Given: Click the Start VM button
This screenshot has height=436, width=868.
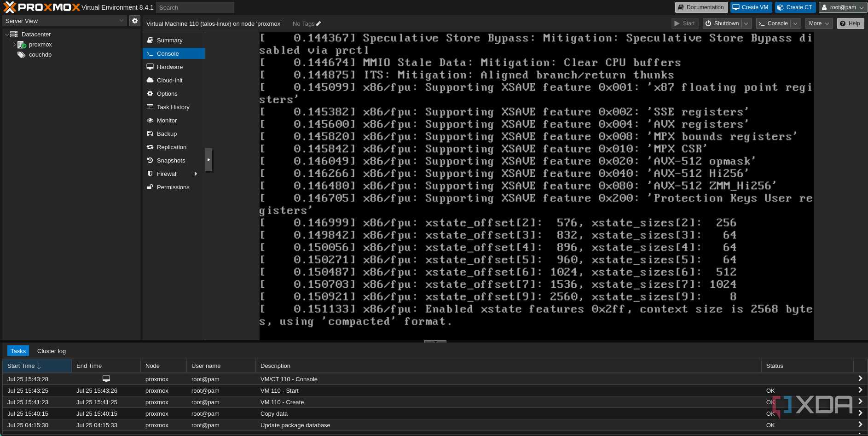Looking at the screenshot, I should 684,23.
